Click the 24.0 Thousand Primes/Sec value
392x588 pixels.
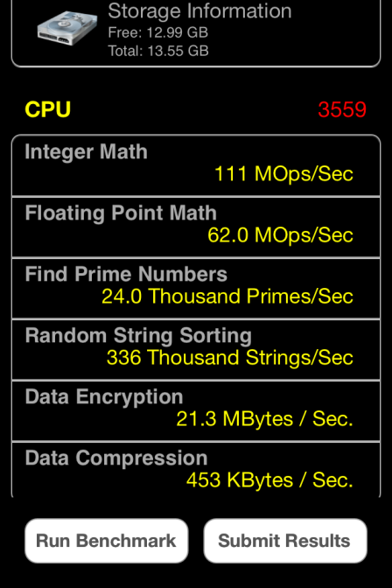(227, 297)
